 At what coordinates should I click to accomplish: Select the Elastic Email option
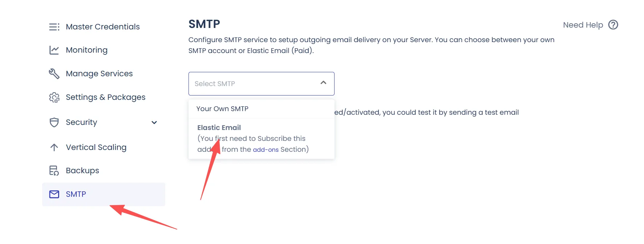point(219,127)
